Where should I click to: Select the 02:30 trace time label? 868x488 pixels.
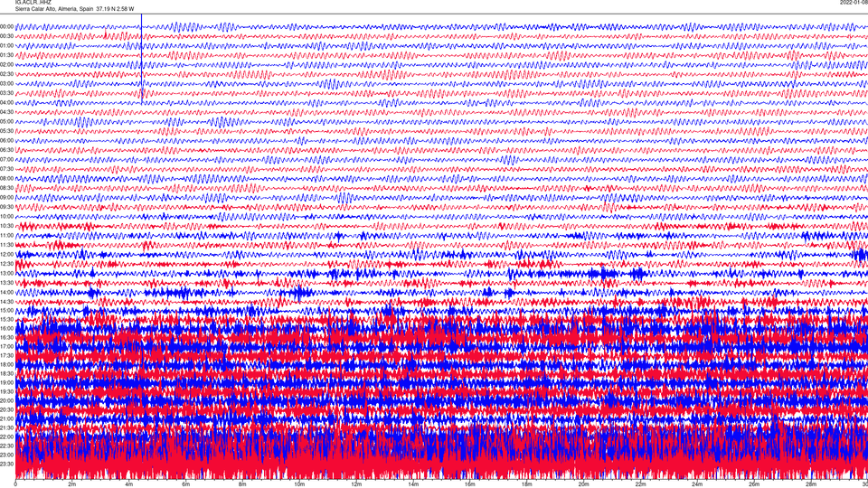pos(6,74)
